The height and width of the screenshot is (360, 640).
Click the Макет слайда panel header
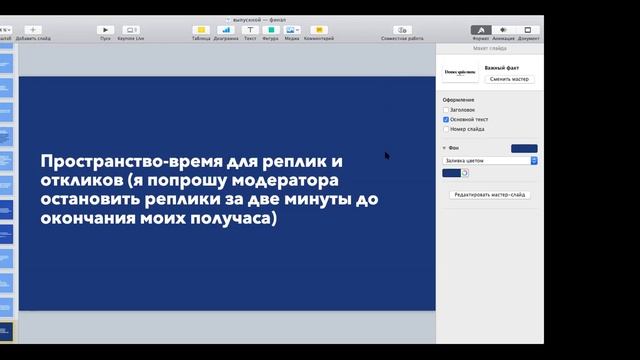tap(490, 48)
